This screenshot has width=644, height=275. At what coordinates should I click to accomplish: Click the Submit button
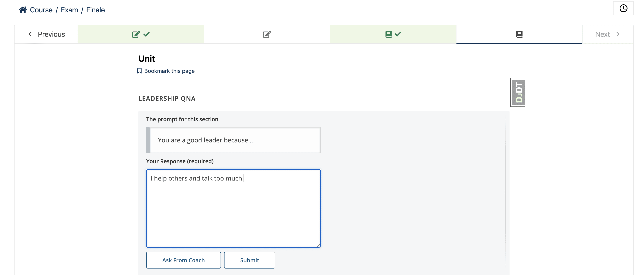click(x=249, y=260)
